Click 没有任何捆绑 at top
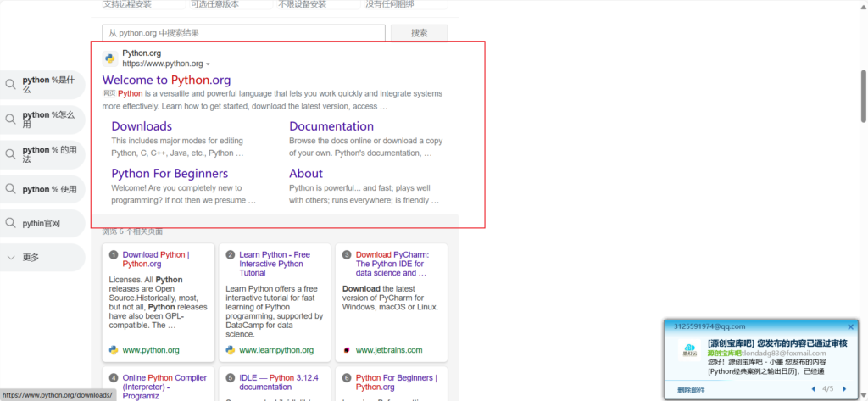 pyautogui.click(x=390, y=4)
